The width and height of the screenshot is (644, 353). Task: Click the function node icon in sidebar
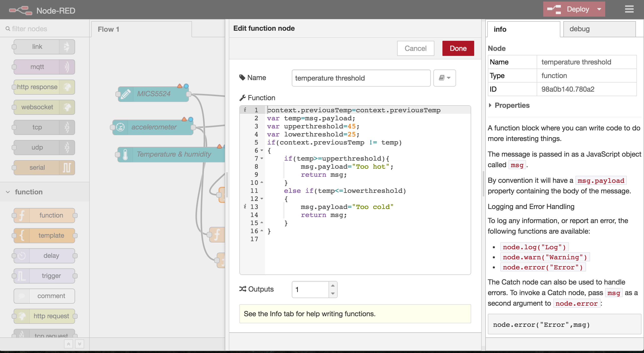[21, 215]
